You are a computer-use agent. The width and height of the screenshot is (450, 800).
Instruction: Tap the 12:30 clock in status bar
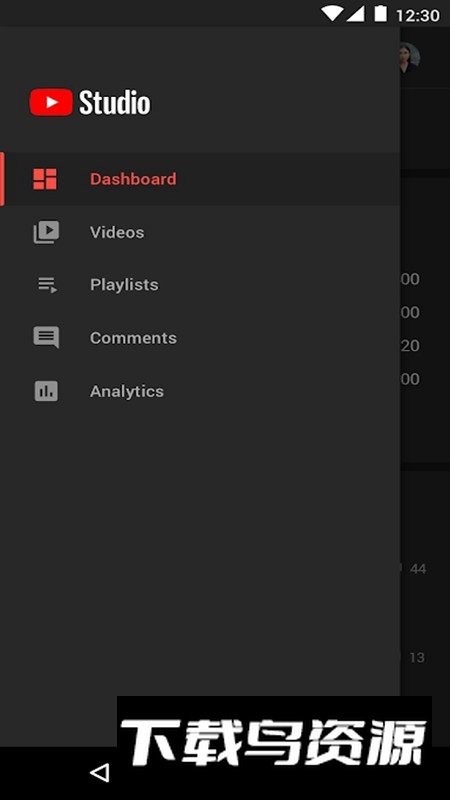[x=418, y=15]
